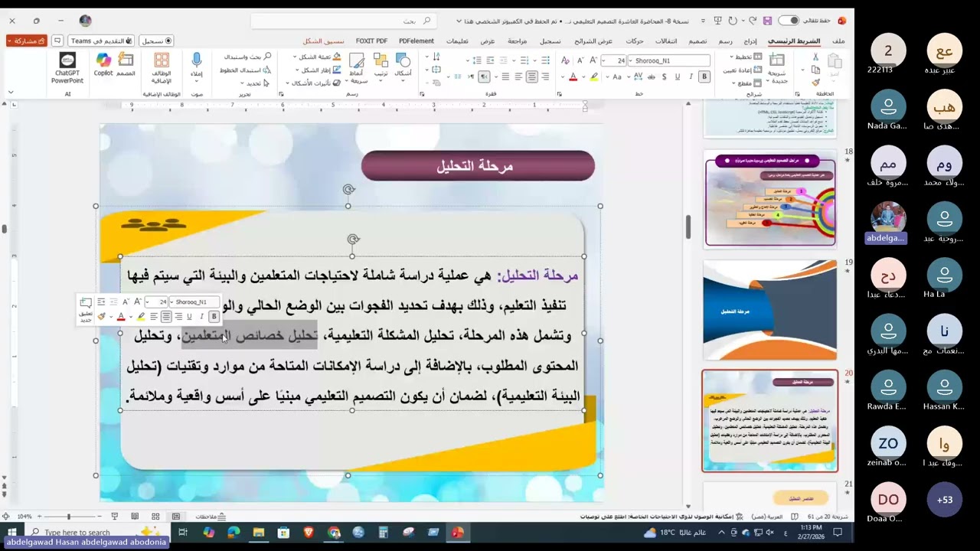
Task: Open the تصميم (Design) tab
Action: (697, 41)
